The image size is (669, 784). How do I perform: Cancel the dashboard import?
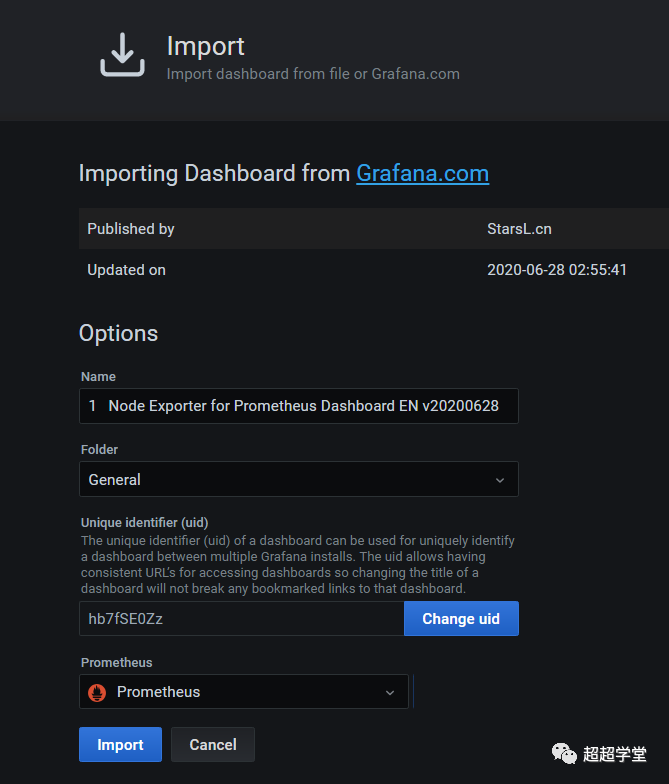pyautogui.click(x=213, y=745)
